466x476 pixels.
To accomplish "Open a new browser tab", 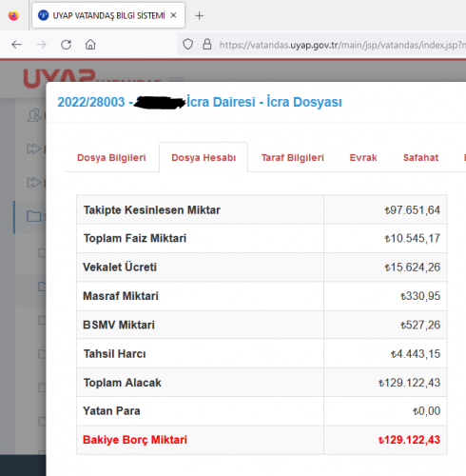I will pos(199,15).
